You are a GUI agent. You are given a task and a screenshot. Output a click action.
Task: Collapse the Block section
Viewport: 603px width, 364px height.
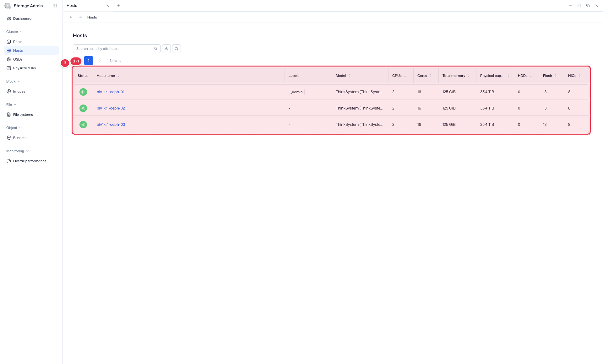(x=13, y=81)
